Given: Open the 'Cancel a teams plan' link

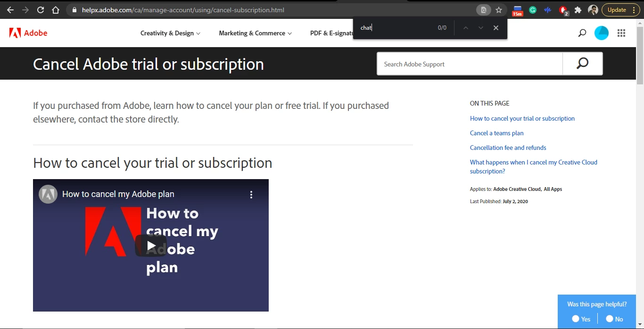Looking at the screenshot, I should click(x=497, y=133).
